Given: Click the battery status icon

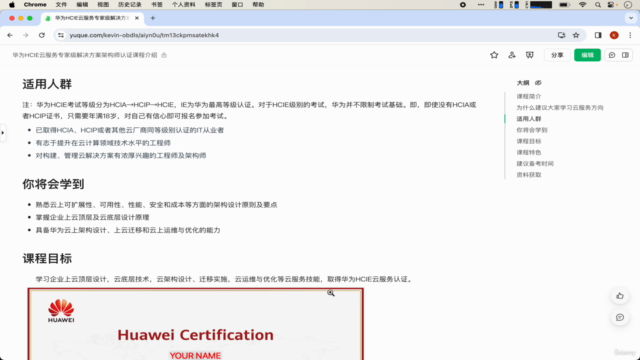Looking at the screenshot, I should tap(564, 4).
